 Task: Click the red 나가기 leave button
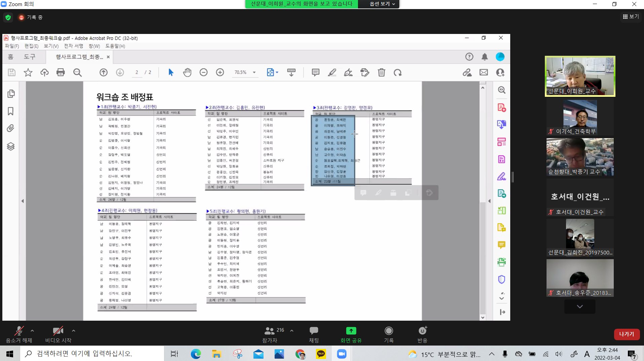(x=627, y=334)
